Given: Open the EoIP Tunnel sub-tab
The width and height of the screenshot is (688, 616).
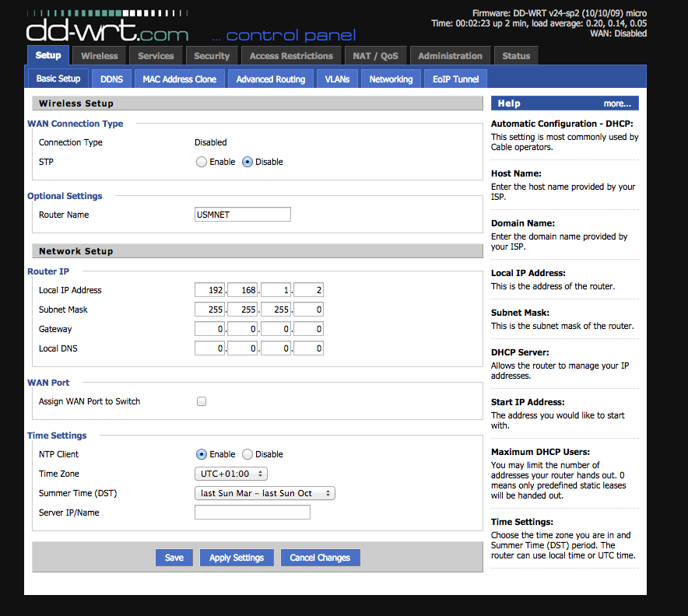Looking at the screenshot, I should (455, 79).
